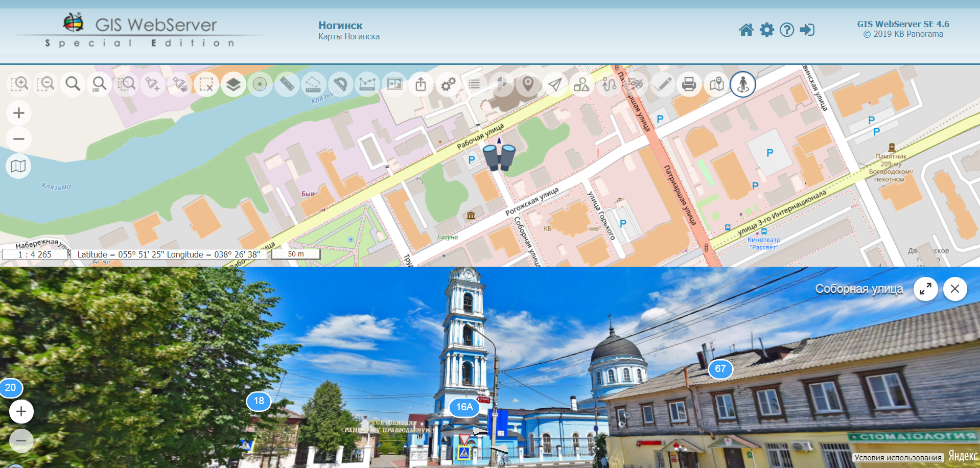Open search with list results tool
This screenshot has width=980, height=468.
pyautogui.click(x=99, y=84)
